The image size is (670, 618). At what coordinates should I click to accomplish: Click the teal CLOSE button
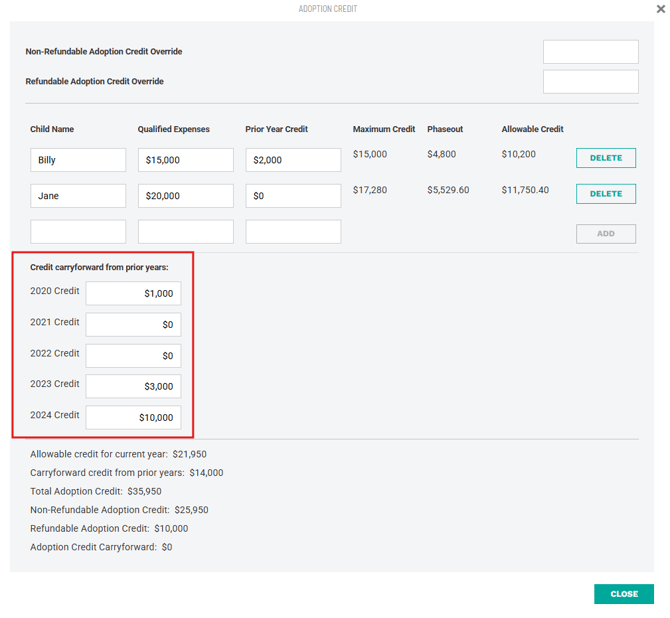(x=623, y=594)
